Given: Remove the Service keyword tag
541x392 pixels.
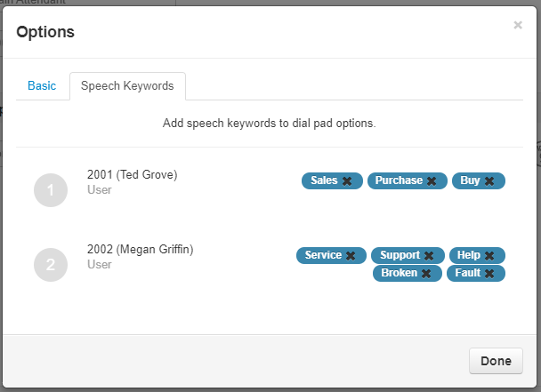Looking at the screenshot, I should [x=351, y=256].
